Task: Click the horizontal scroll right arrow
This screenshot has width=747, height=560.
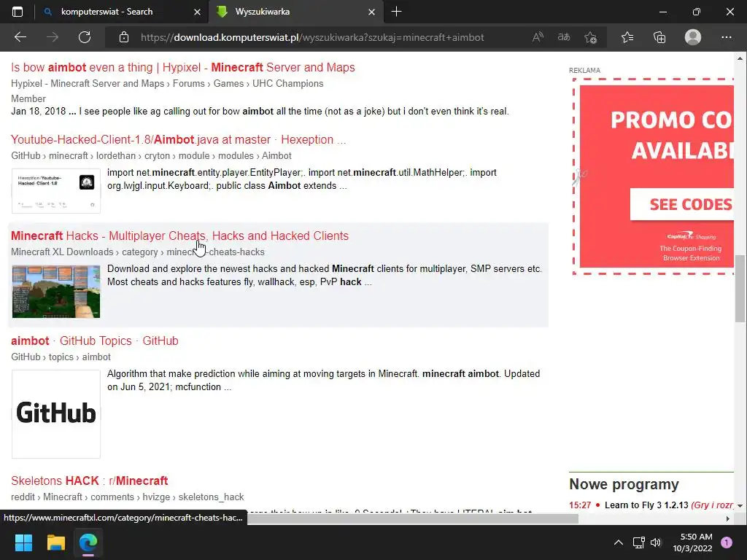Action: 728,518
